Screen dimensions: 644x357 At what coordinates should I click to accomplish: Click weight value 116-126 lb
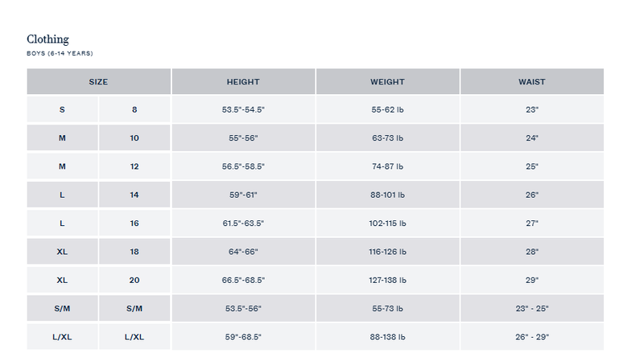click(x=387, y=252)
